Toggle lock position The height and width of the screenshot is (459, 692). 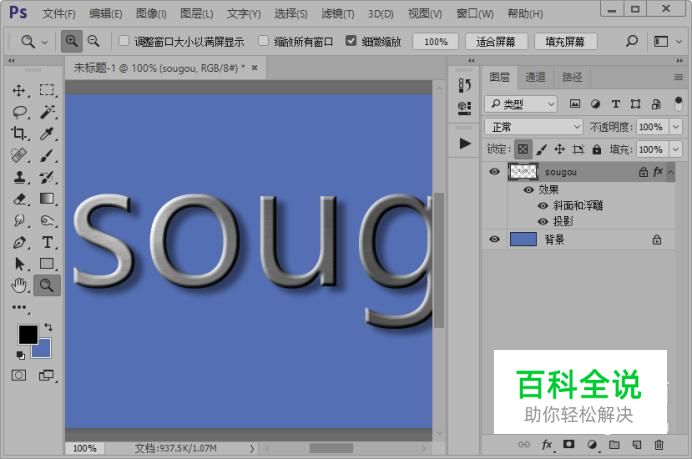[x=560, y=150]
